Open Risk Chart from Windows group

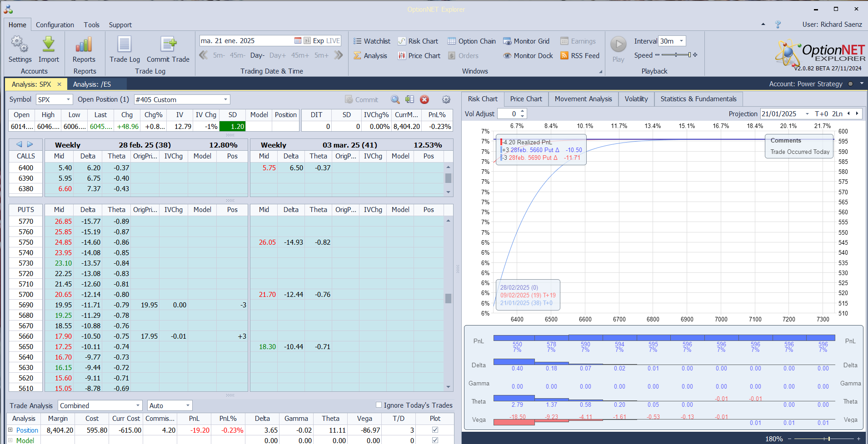[x=418, y=41]
